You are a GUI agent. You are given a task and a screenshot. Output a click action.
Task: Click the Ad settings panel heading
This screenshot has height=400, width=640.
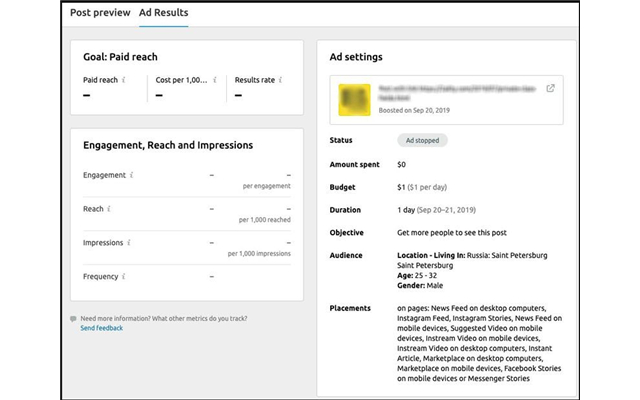point(356,57)
